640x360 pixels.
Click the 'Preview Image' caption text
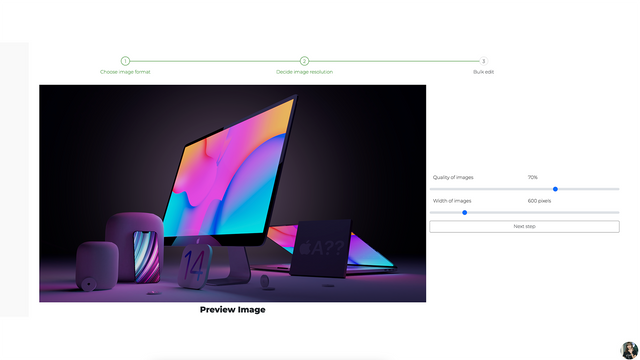point(233,310)
